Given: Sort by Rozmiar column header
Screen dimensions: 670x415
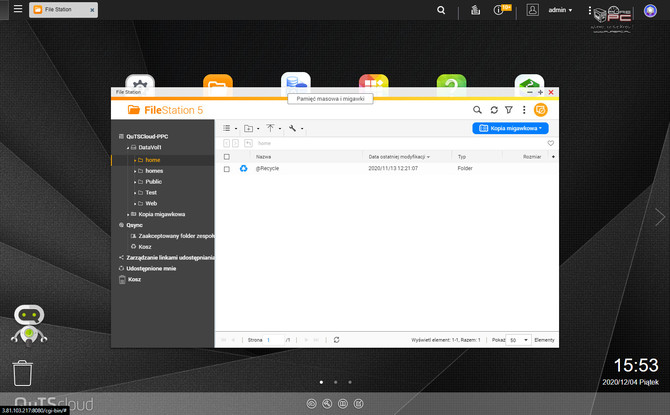Looking at the screenshot, I should click(532, 157).
